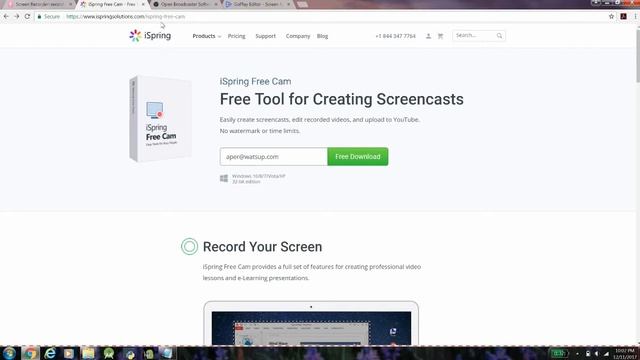Screen dimensions: 640x360
Task: Click the browser forward arrow
Action: [17, 16]
